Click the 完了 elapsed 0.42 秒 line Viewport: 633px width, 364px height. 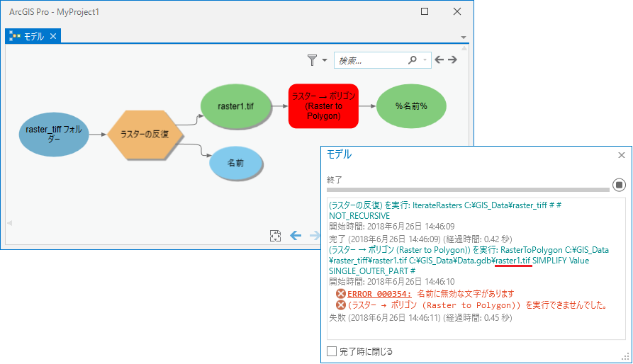(420, 239)
